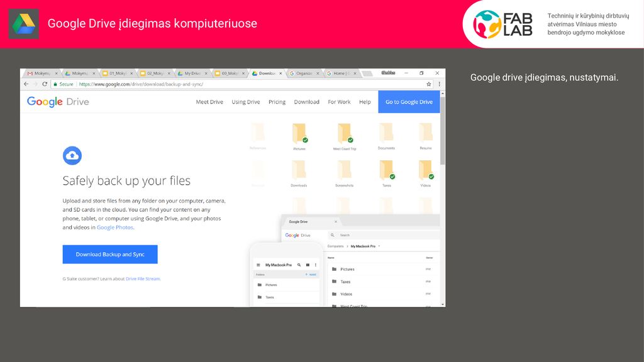This screenshot has height=362, width=644.
Task: Follow the Google Photos link
Action: (115, 228)
